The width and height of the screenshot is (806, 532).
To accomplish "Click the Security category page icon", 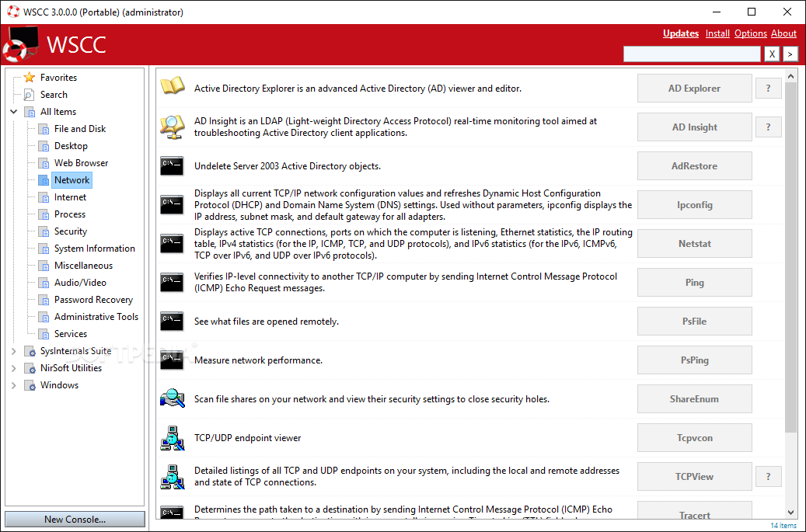I will click(44, 231).
